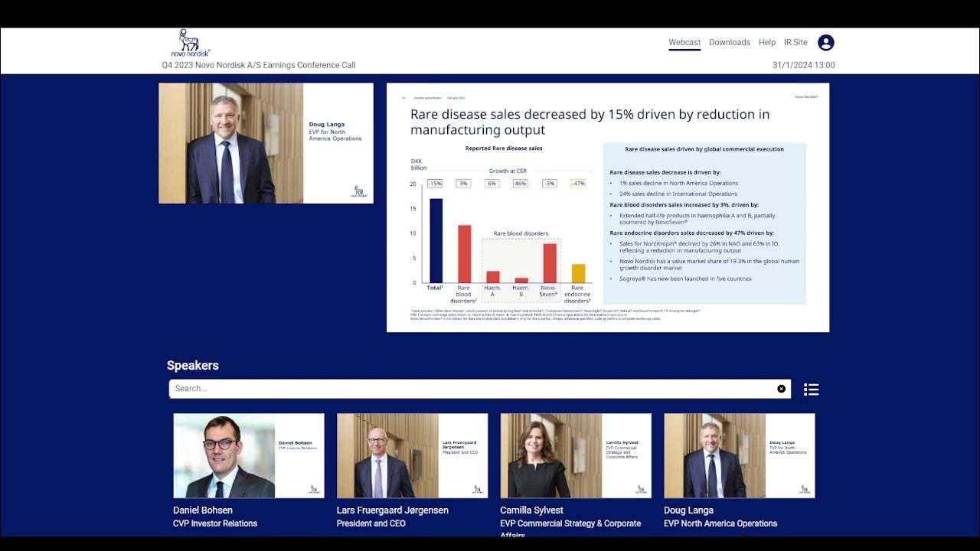Select the Doug Langa speaker card thumbnail
The height and width of the screenshot is (551, 980).
(740, 456)
